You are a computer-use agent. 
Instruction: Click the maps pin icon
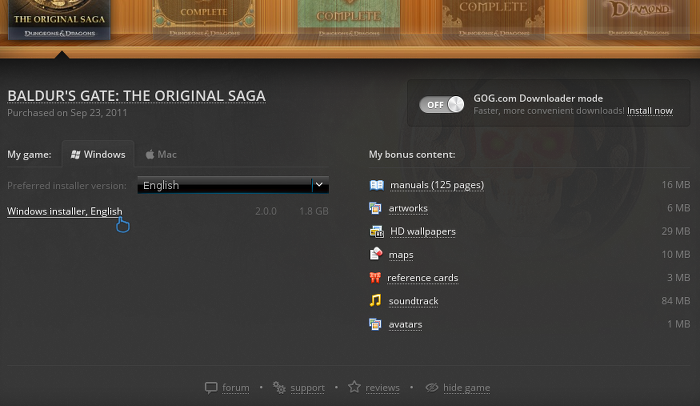376,254
